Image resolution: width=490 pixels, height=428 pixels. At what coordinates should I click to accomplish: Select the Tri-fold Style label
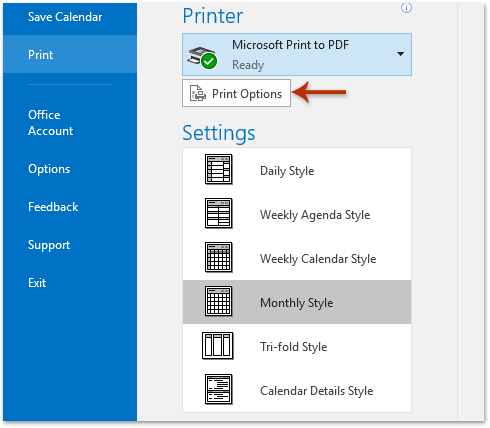point(294,347)
